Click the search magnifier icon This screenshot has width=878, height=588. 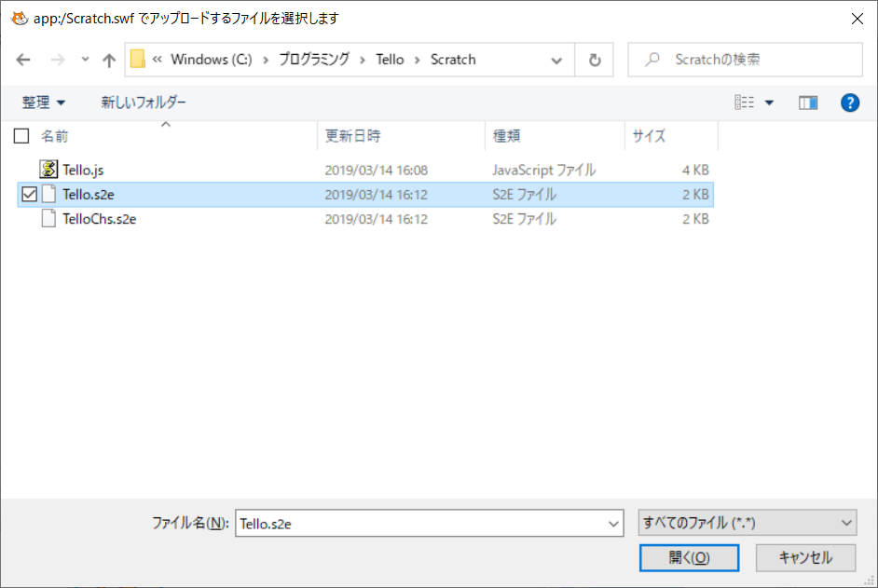pos(652,60)
